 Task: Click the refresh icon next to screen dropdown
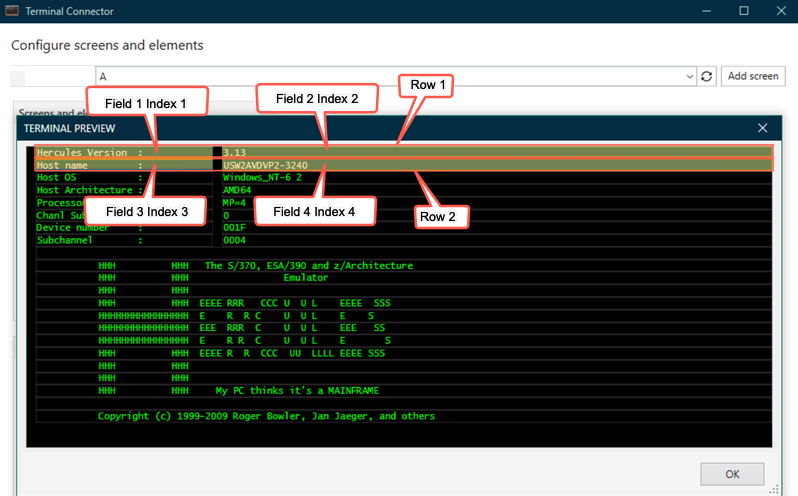(x=706, y=76)
